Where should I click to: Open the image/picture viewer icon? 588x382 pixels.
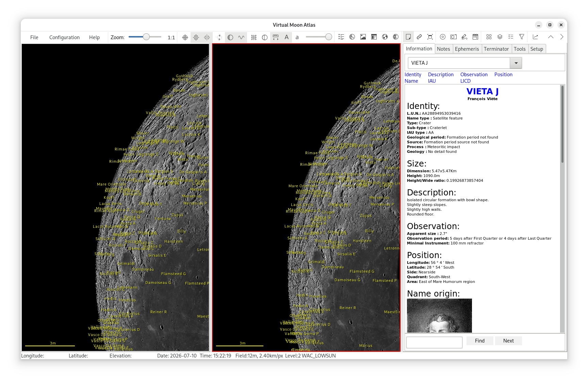click(x=363, y=37)
